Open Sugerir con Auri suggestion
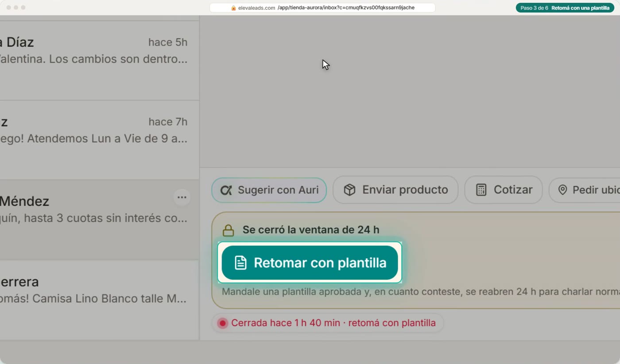The width and height of the screenshot is (620, 364). (269, 190)
